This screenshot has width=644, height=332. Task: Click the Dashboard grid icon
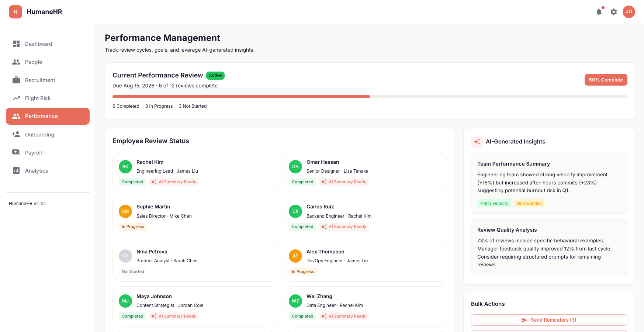(x=16, y=44)
